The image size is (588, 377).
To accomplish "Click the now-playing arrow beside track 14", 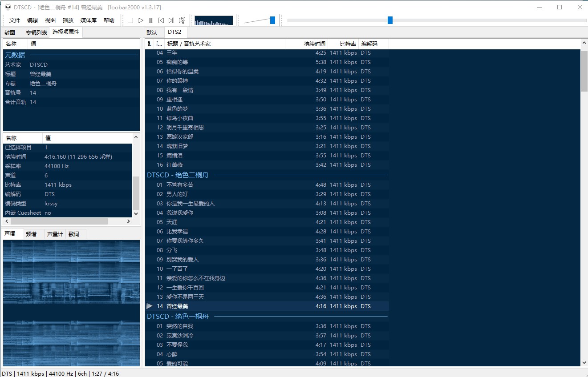I will click(x=150, y=306).
